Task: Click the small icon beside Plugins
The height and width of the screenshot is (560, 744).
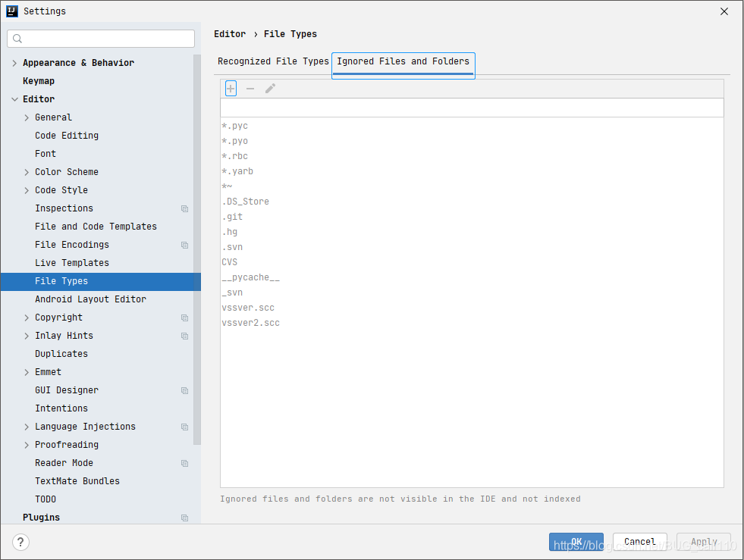Action: click(184, 518)
